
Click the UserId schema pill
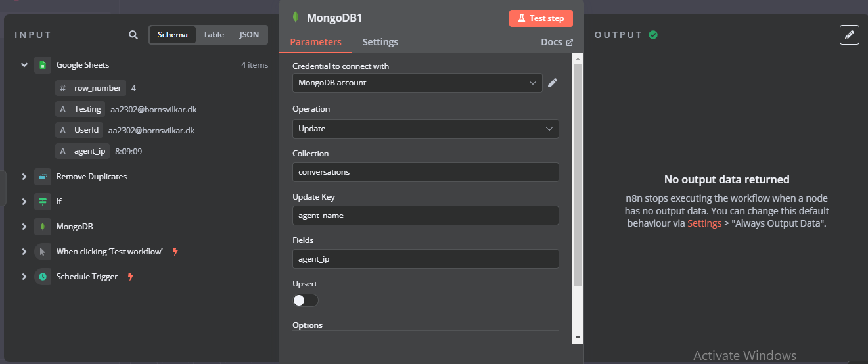coord(79,130)
